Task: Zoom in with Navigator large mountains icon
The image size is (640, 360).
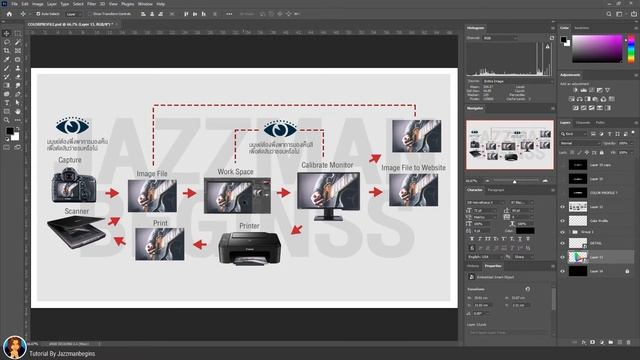Action: [x=545, y=180]
